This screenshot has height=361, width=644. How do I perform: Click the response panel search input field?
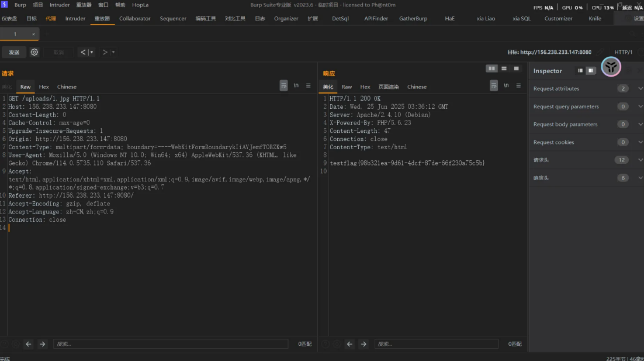436,344
